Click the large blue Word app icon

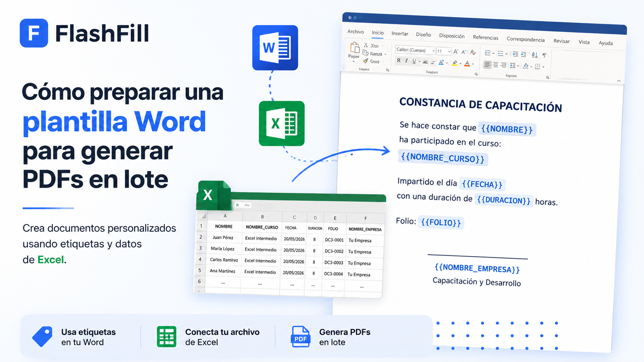point(275,48)
